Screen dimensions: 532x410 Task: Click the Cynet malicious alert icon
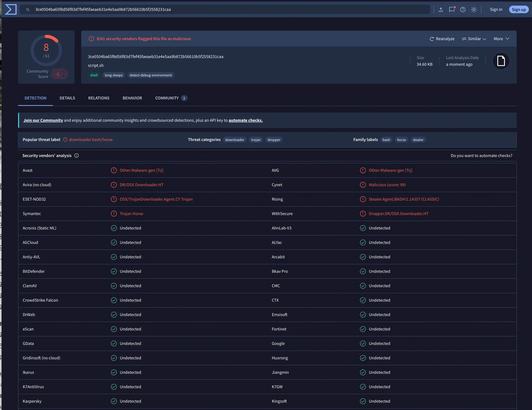(363, 185)
